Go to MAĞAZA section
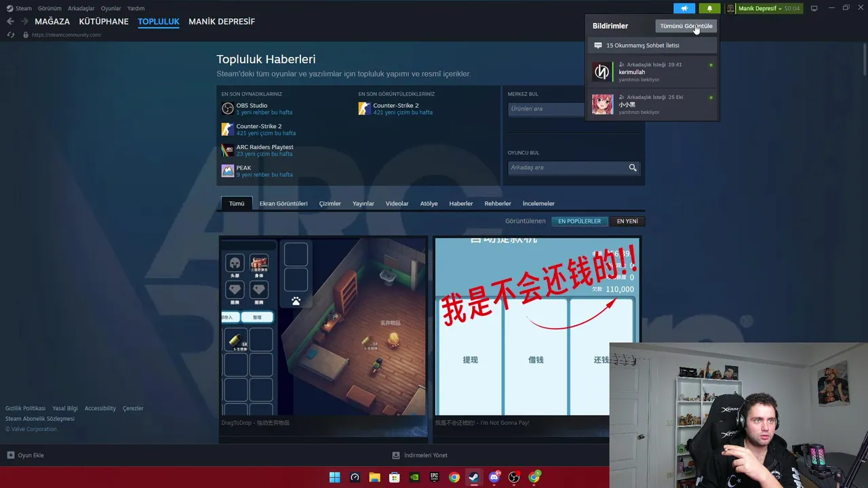The image size is (868, 488). coord(52,22)
